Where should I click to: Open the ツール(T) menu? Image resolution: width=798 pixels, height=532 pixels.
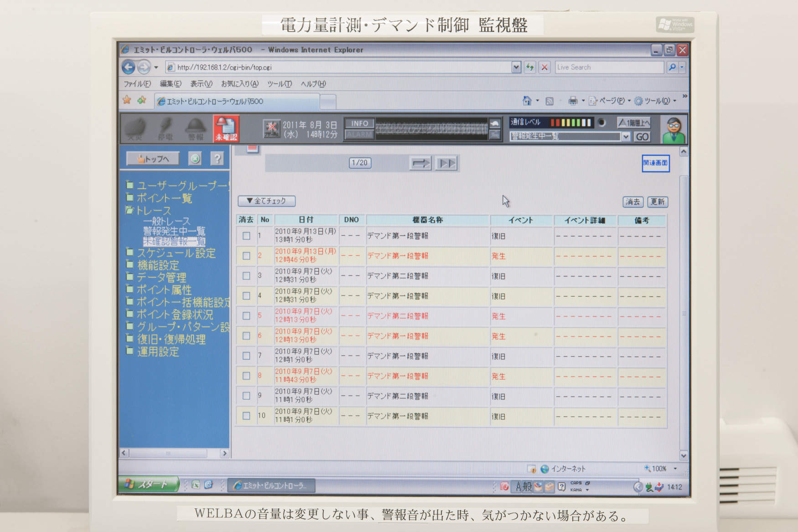(x=279, y=84)
